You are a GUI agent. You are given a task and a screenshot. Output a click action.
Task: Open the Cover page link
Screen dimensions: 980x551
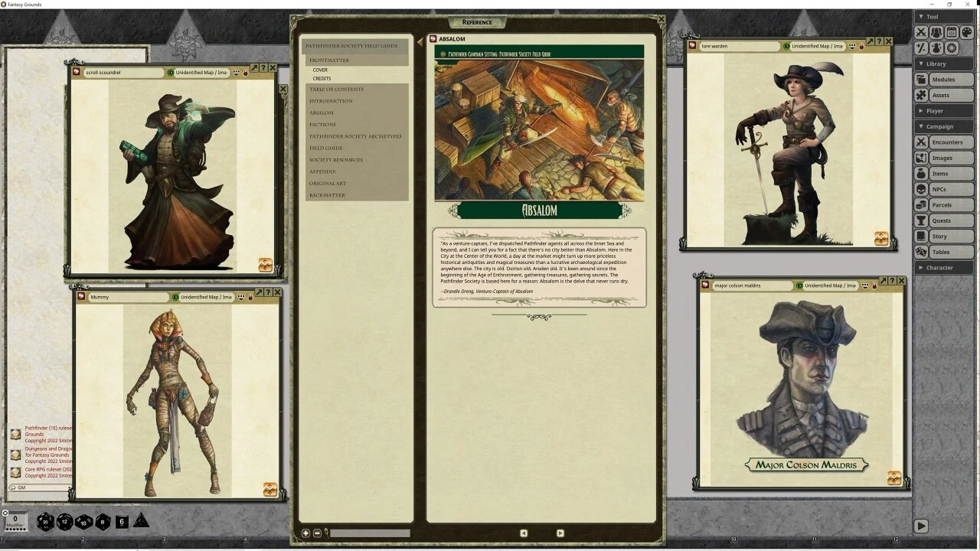(320, 70)
